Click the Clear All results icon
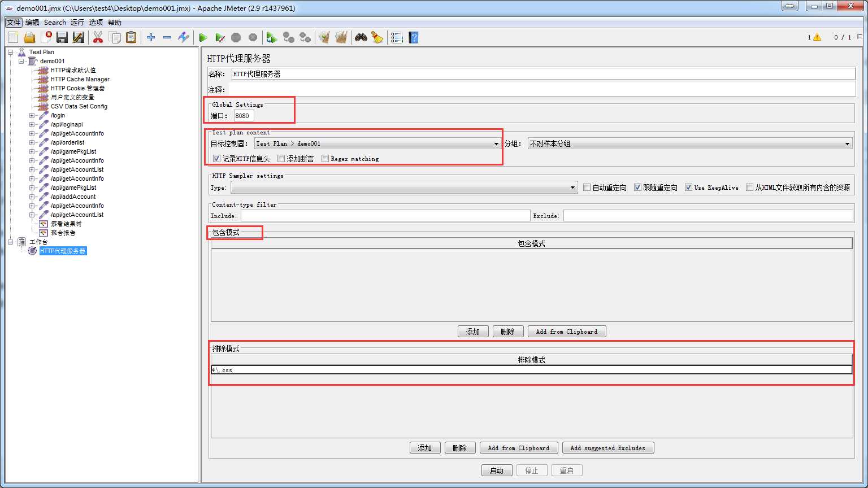This screenshot has width=868, height=488. point(341,37)
